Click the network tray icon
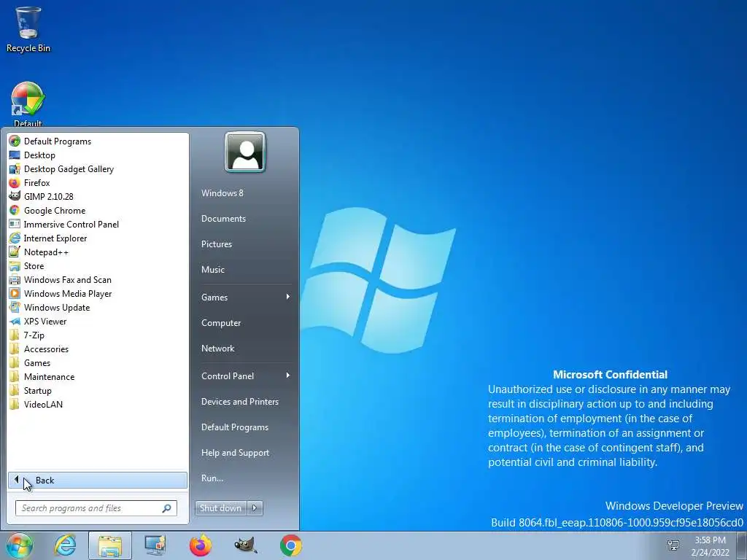 coord(673,545)
